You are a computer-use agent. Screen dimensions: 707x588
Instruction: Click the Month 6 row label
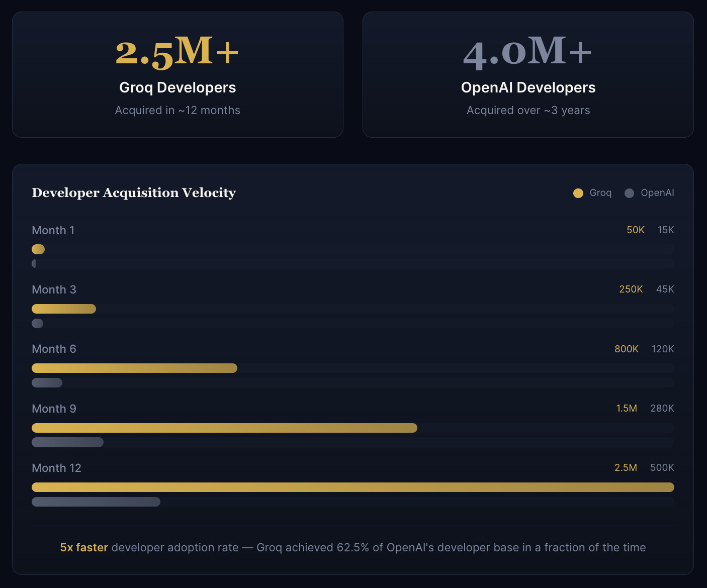coord(54,349)
